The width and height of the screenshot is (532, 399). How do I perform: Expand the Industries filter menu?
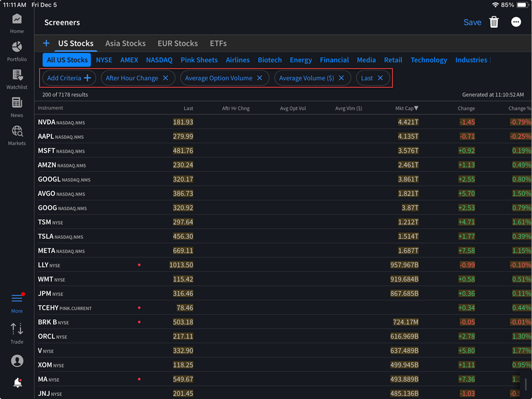tap(473, 60)
